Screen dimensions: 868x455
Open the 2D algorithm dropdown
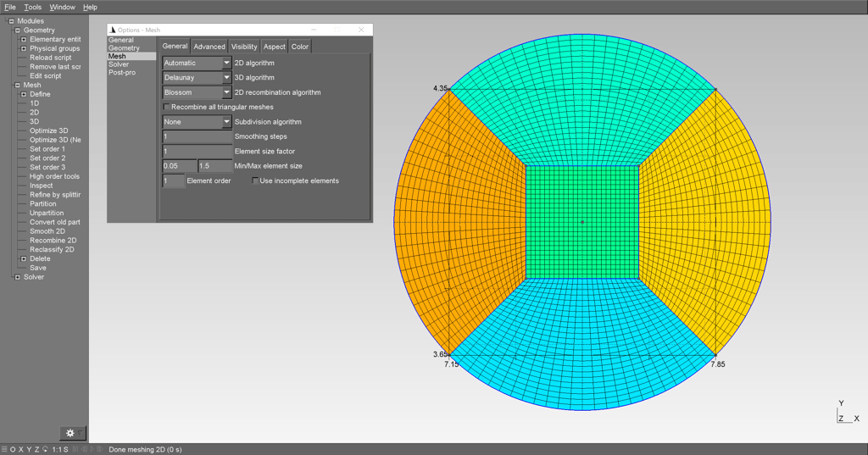click(x=197, y=64)
